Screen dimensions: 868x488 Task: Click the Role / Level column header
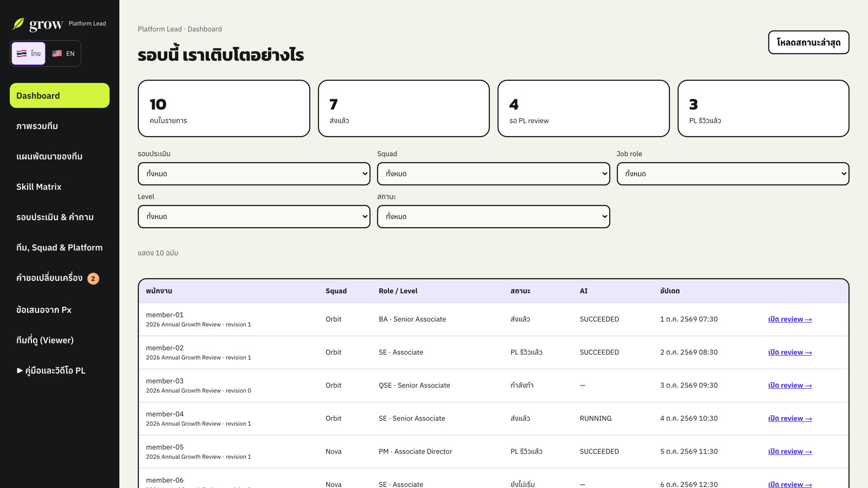pos(398,291)
